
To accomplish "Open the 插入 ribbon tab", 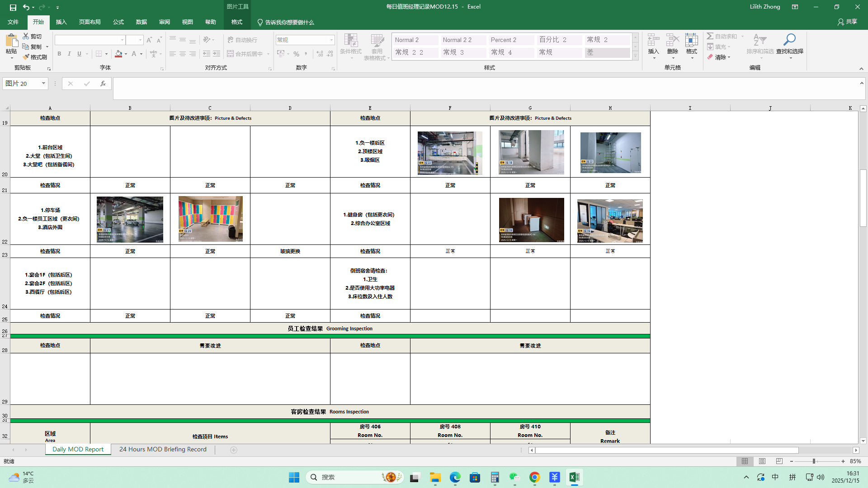I will click(x=61, y=22).
